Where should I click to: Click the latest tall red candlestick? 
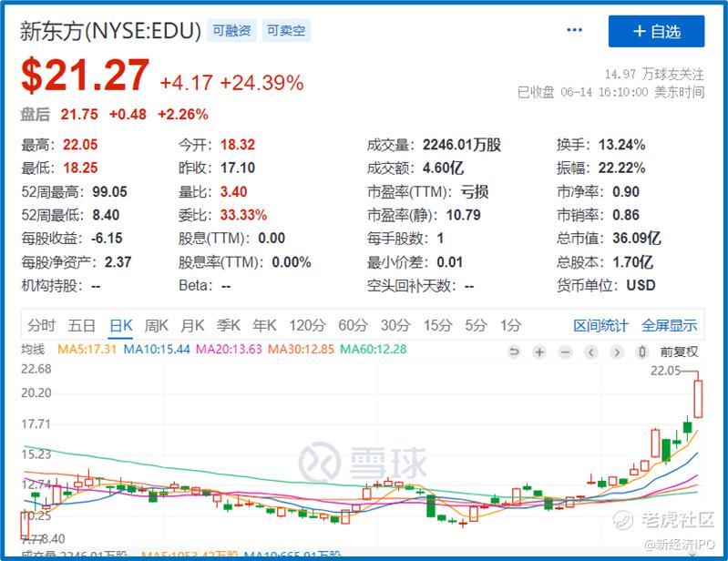[x=698, y=399]
